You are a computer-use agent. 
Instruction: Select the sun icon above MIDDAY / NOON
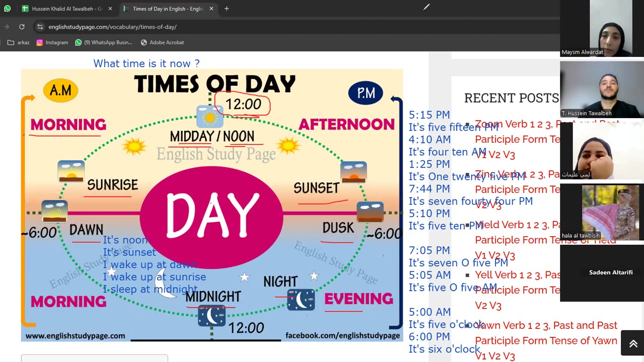pos(210,117)
